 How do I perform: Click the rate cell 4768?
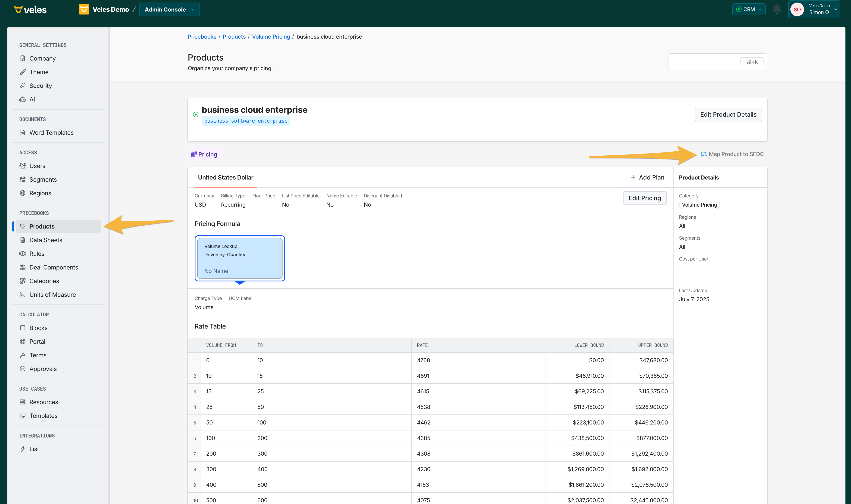coord(478,360)
